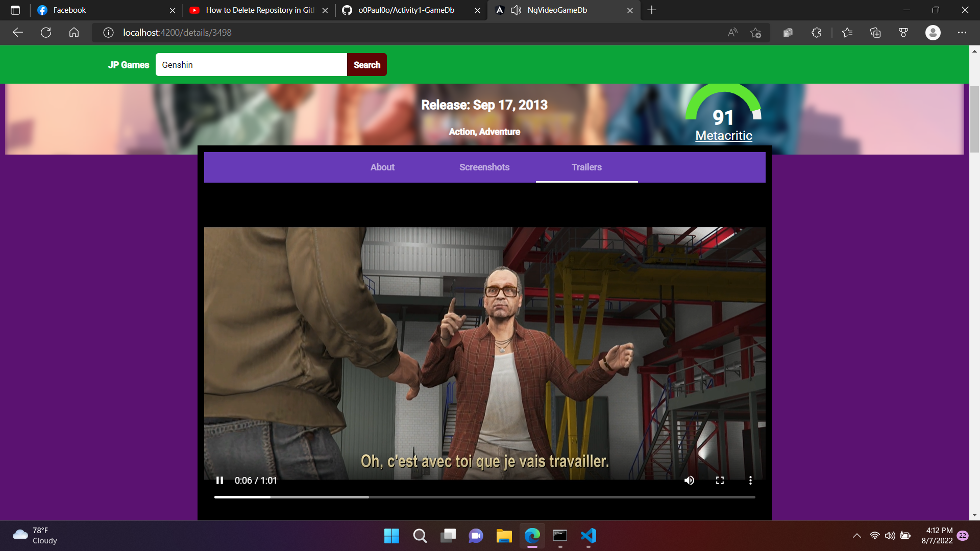Mute the trailer video volume
This screenshot has height=551, width=980.
[689, 480]
